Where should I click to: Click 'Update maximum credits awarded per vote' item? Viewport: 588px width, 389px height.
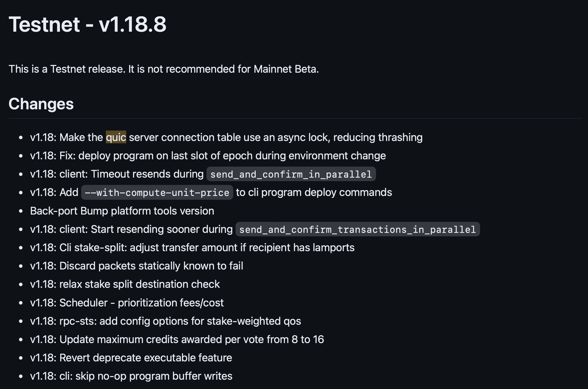[x=177, y=340]
